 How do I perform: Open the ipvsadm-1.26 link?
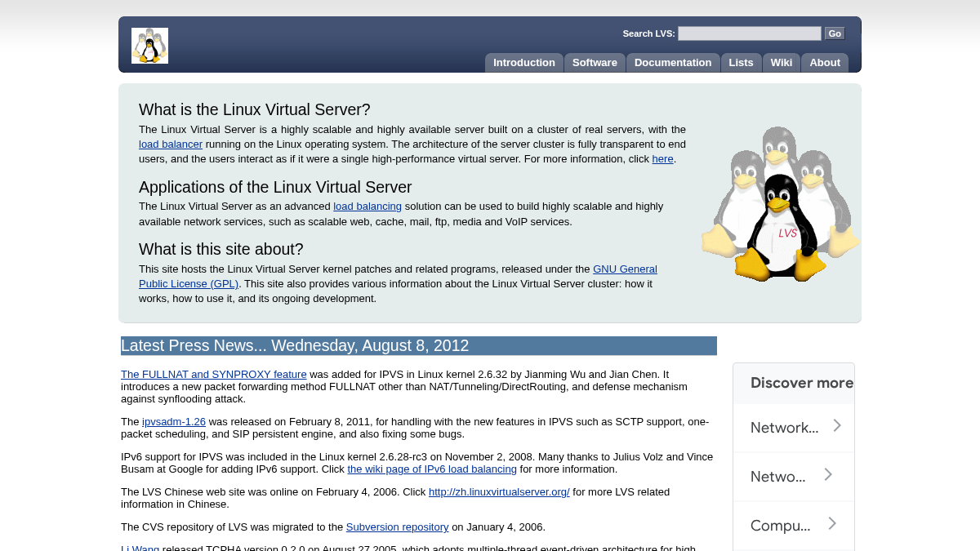pyautogui.click(x=174, y=422)
